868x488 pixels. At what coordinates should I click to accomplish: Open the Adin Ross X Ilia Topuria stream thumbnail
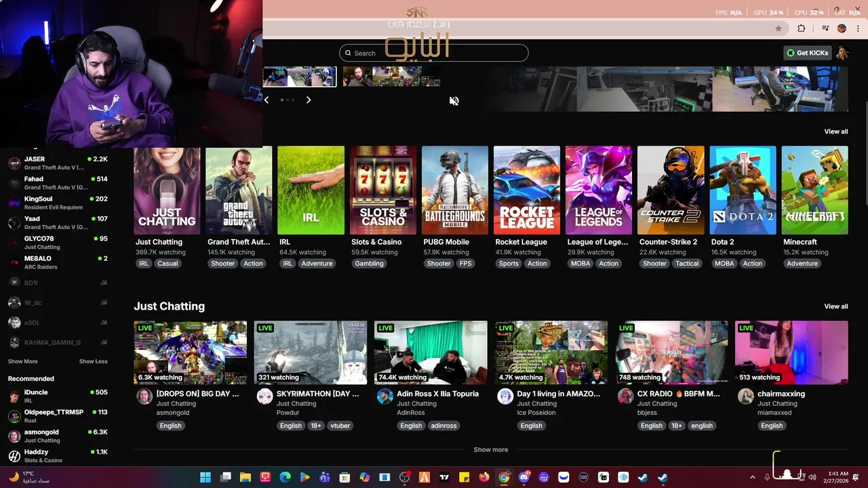click(431, 352)
